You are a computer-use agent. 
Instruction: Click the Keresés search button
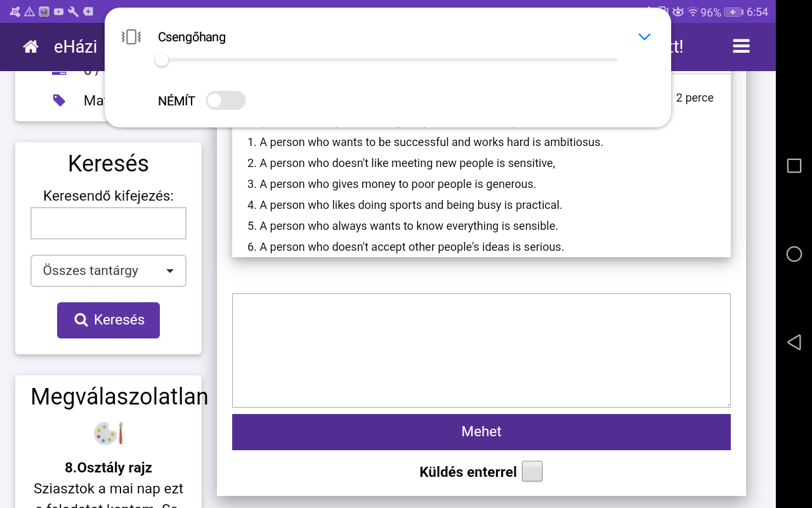coord(108,320)
